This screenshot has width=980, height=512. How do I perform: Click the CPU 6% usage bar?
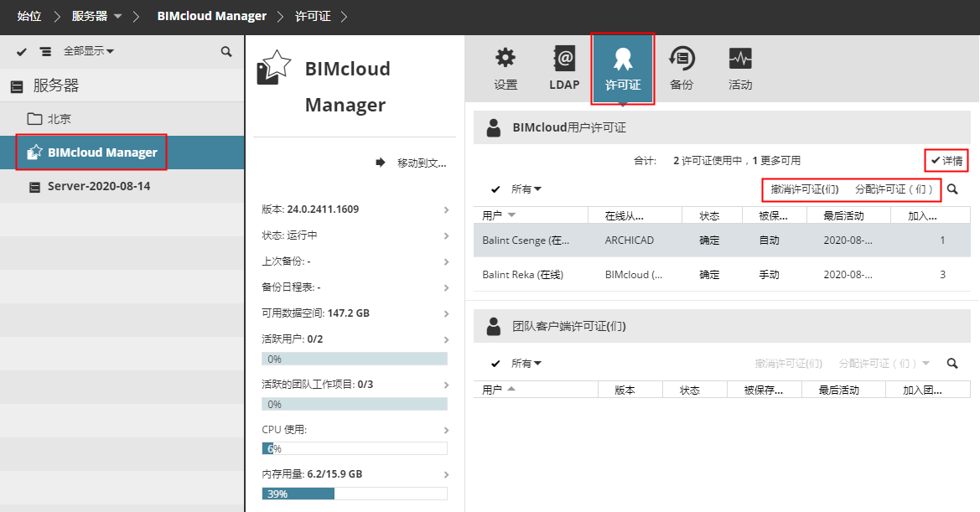(x=355, y=448)
